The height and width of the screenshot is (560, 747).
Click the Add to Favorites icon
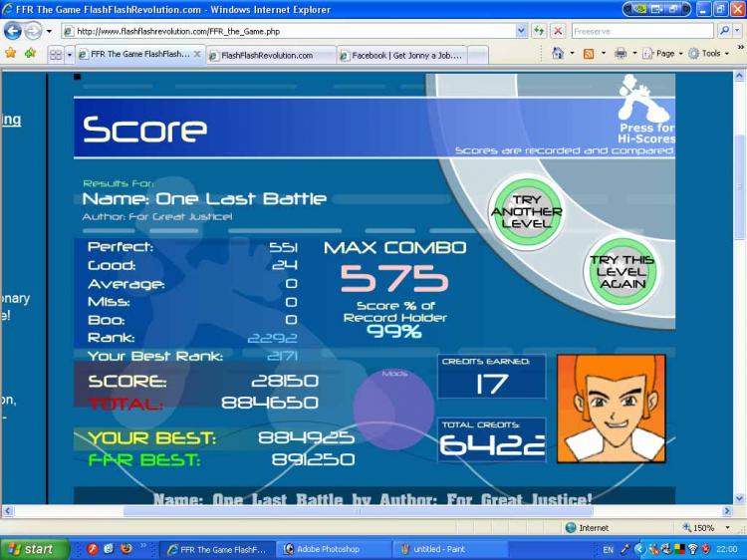tap(31, 54)
